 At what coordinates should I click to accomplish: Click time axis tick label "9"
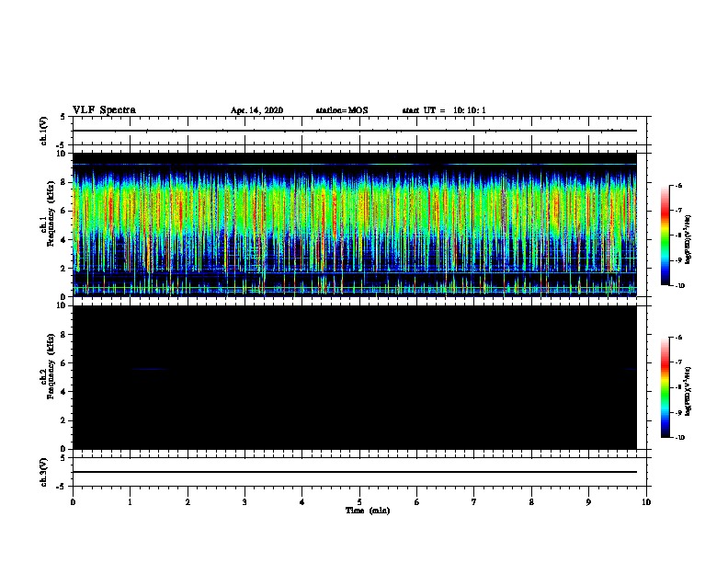coord(588,502)
